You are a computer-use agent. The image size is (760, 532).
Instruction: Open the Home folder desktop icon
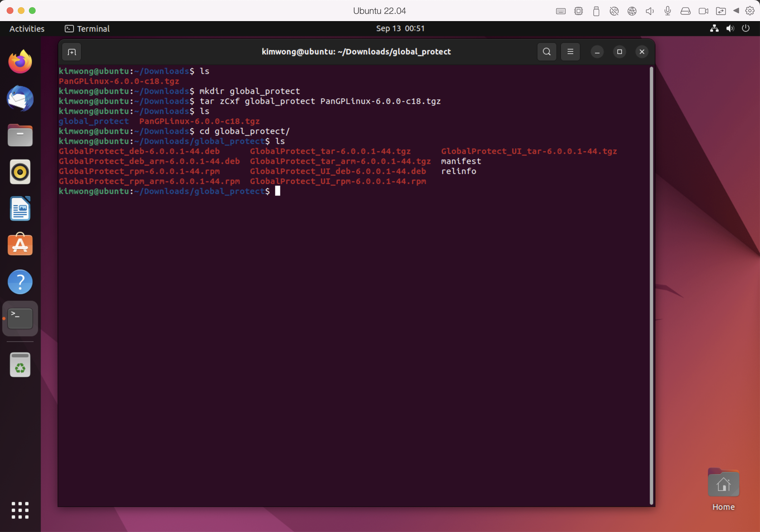click(724, 489)
